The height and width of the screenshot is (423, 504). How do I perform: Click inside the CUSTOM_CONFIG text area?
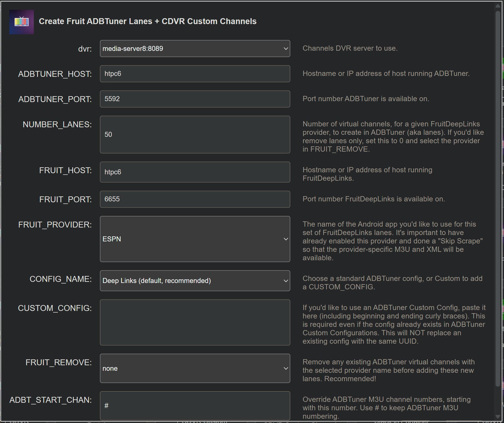point(195,322)
